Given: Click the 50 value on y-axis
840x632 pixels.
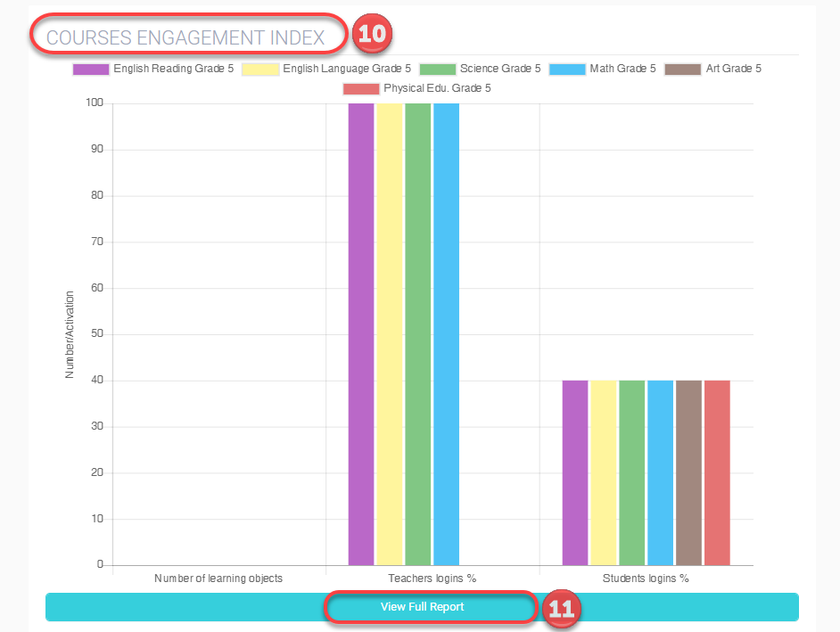Looking at the screenshot, I should [97, 333].
